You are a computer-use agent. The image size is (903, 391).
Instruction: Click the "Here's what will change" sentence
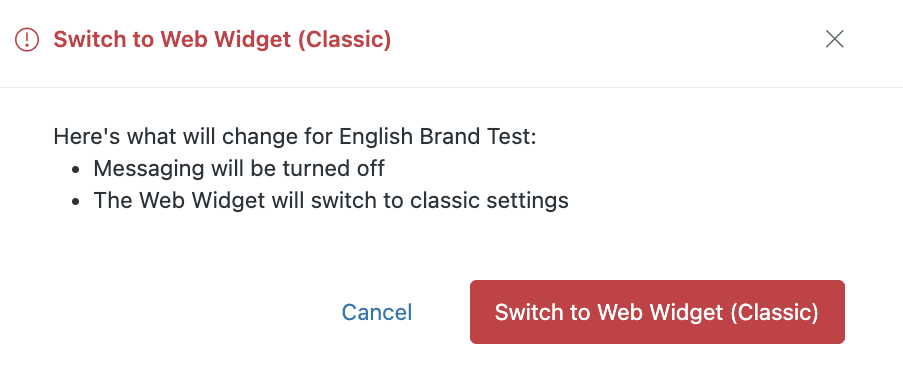[x=295, y=137]
